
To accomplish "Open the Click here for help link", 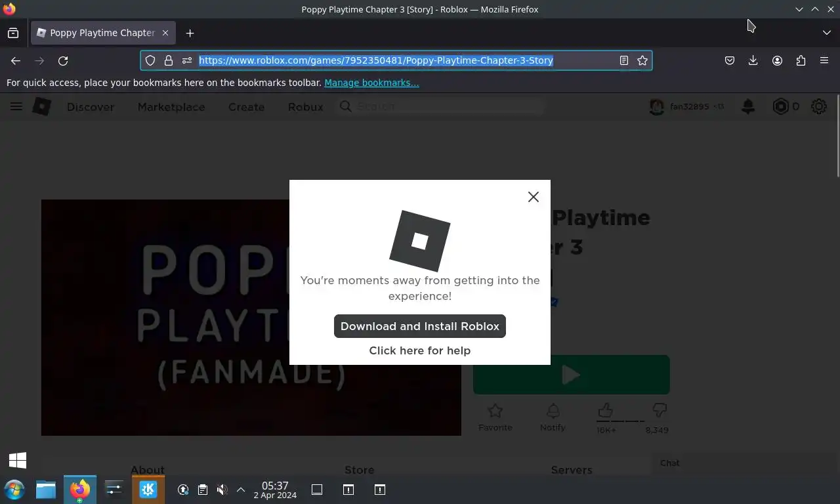I will [420, 350].
